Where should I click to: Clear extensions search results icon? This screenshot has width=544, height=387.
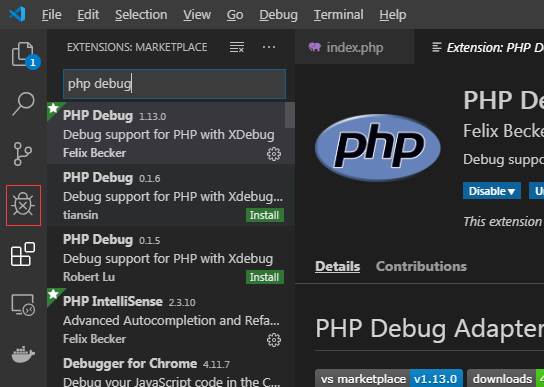coord(237,47)
